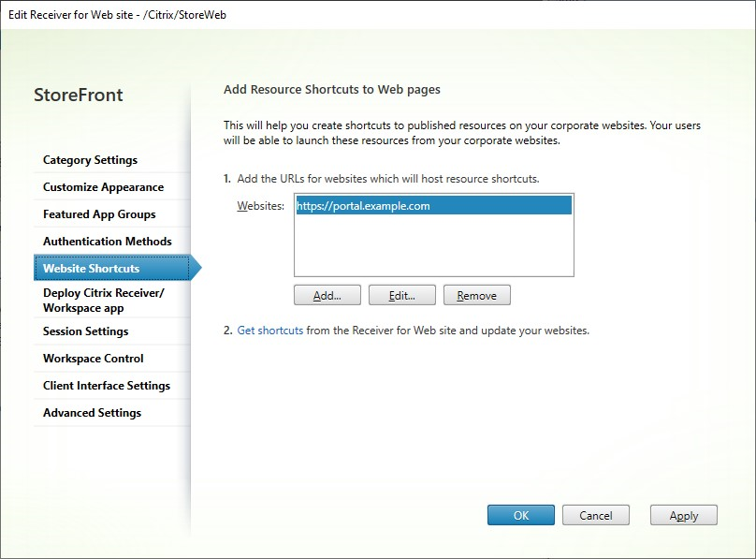This screenshot has width=756, height=559.
Task: Click empty area of the Websites list box
Action: [432, 248]
